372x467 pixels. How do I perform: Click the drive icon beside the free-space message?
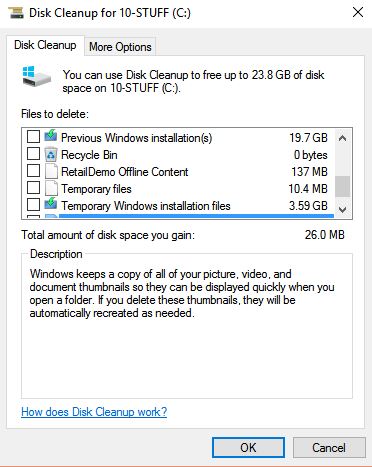[x=36, y=76]
